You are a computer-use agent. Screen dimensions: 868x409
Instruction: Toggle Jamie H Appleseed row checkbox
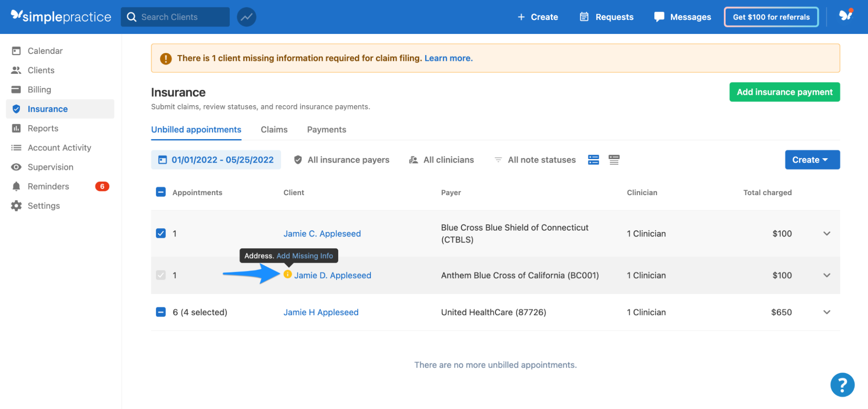coord(161,312)
